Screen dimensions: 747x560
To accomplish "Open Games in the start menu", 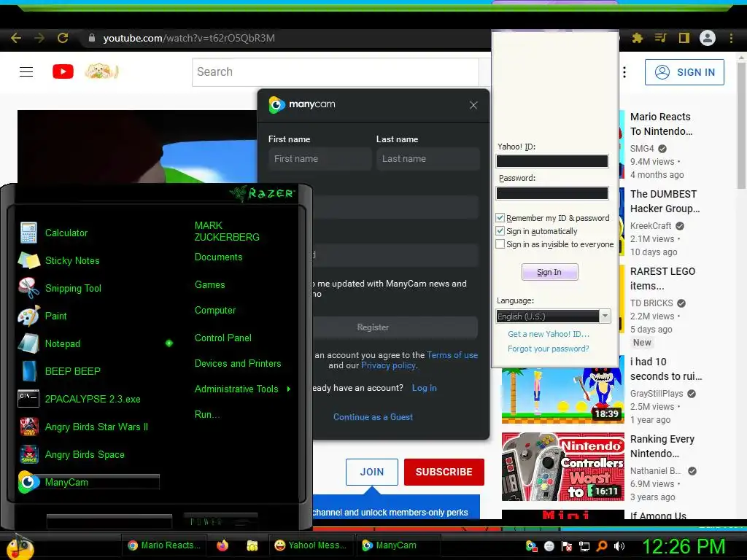I will [209, 285].
